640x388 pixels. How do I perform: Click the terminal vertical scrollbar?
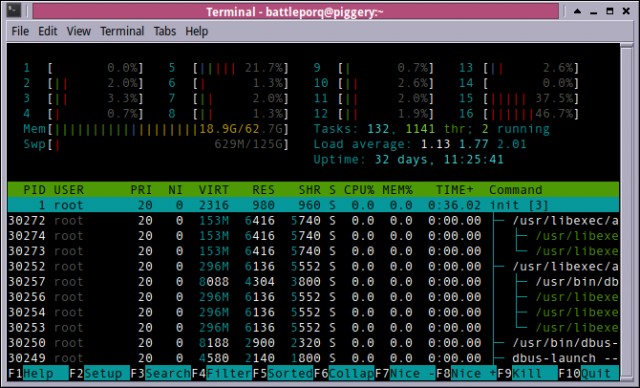(627, 212)
